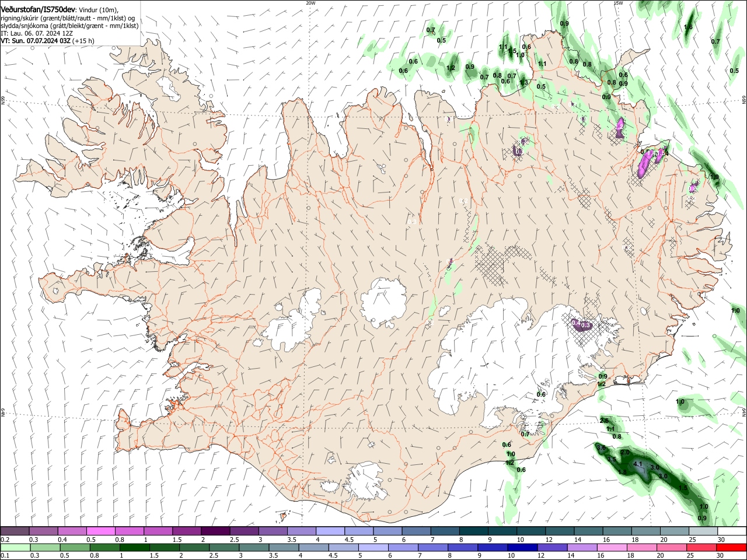Click the 4.1 rainfall value on the map
Image resolution: width=747 pixels, height=560 pixels.
638,464
